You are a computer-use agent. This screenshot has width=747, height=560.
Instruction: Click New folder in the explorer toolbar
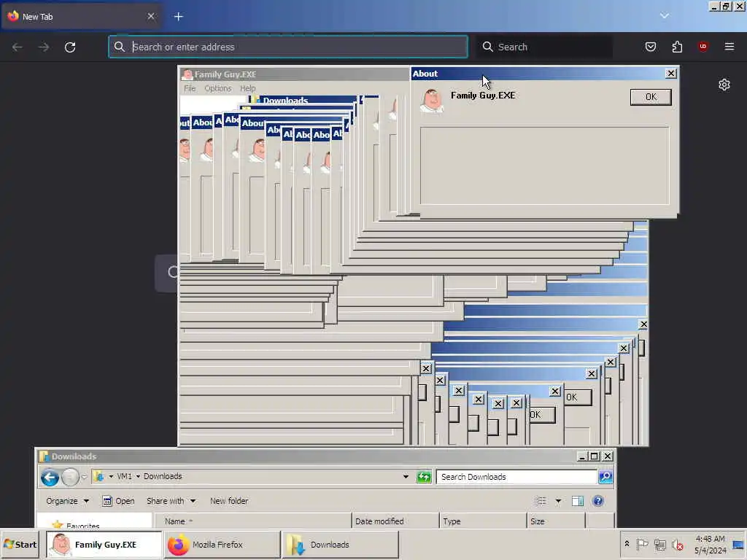coord(229,501)
